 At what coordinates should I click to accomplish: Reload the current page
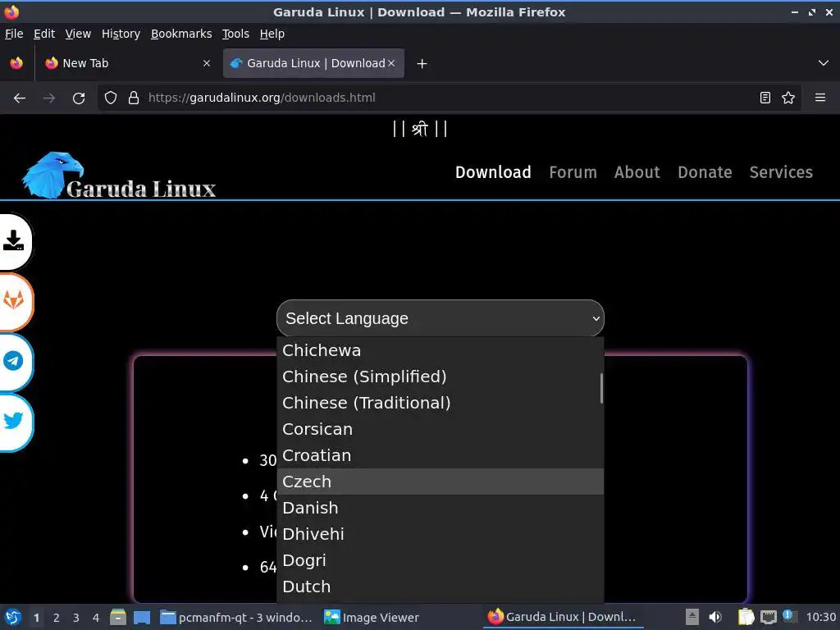[79, 98]
